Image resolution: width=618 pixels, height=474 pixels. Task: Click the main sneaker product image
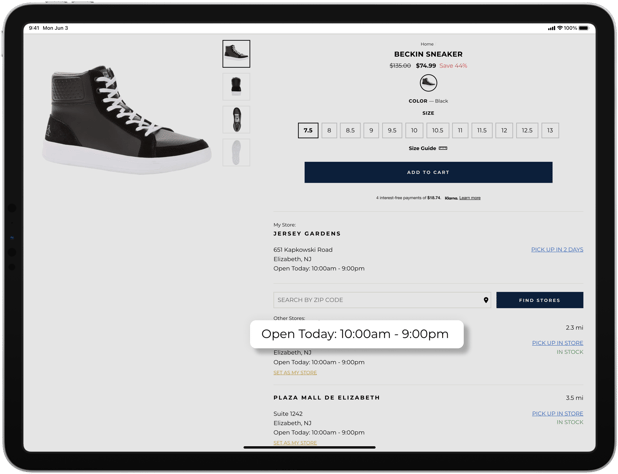coord(126,119)
